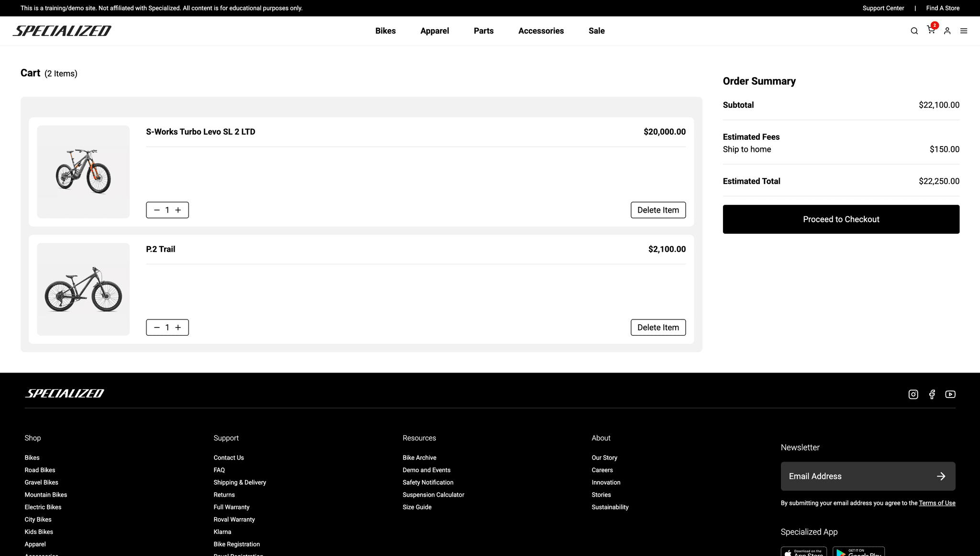Visit the YouTube channel icon
The height and width of the screenshot is (556, 980).
point(950,394)
